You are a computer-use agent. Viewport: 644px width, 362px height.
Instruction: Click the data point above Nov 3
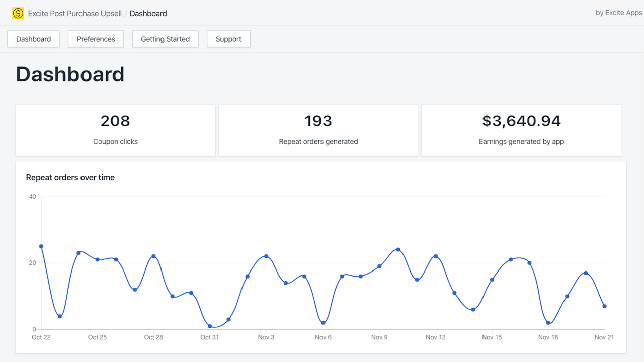tap(266, 256)
